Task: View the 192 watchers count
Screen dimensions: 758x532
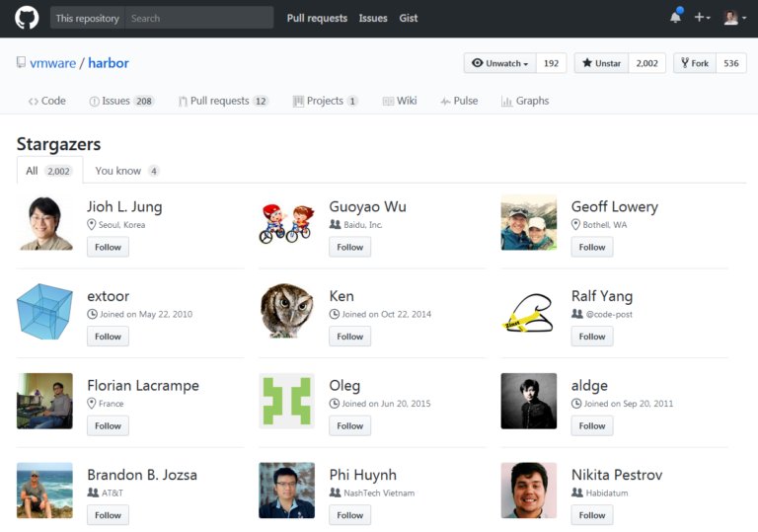Action: [x=551, y=63]
